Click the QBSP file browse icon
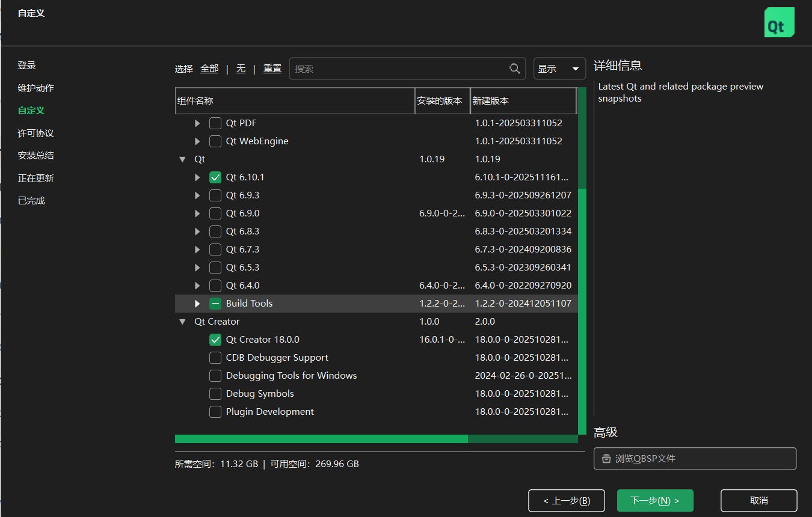 (x=606, y=459)
